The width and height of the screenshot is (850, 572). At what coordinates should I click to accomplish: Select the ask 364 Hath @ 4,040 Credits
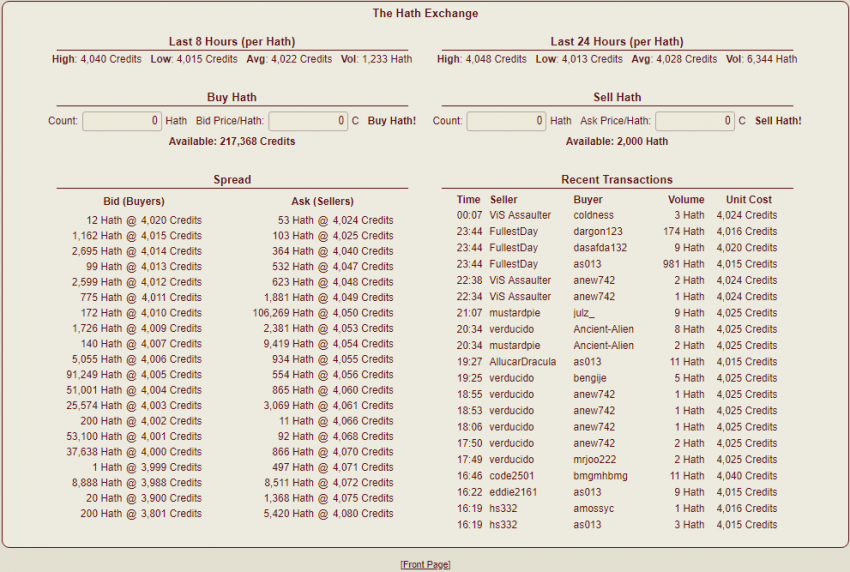pos(333,251)
